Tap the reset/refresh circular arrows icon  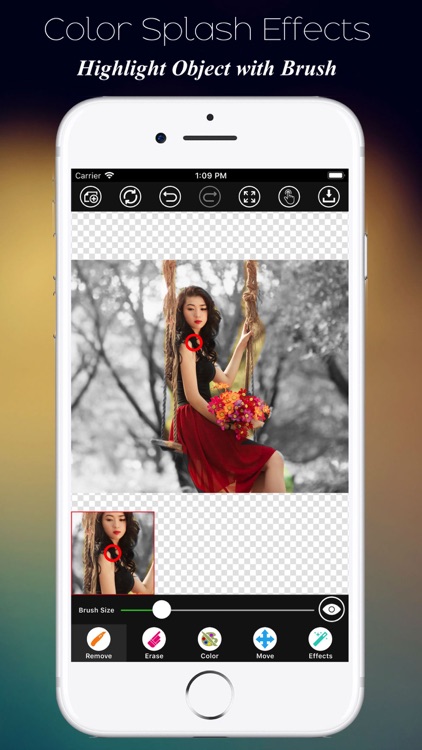pos(130,197)
